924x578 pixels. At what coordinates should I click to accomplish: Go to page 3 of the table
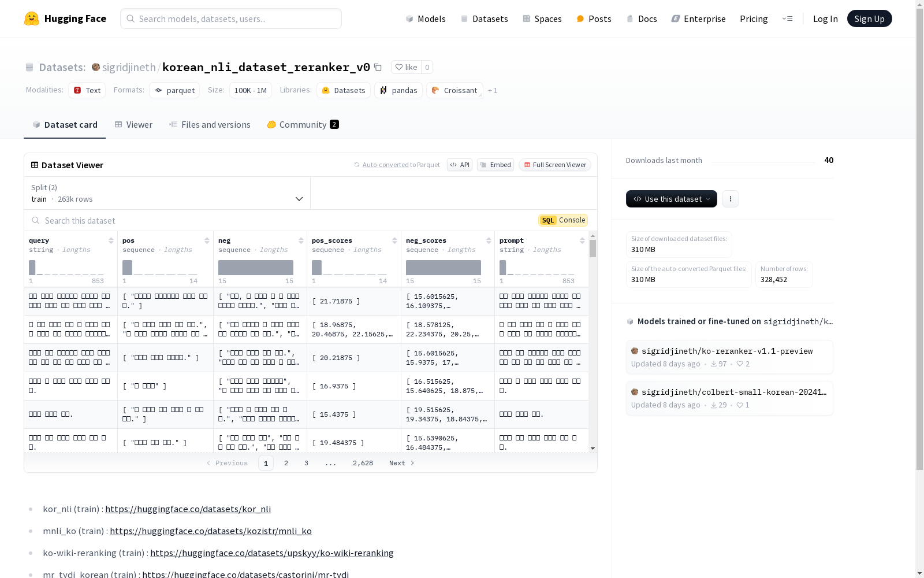[x=306, y=463]
